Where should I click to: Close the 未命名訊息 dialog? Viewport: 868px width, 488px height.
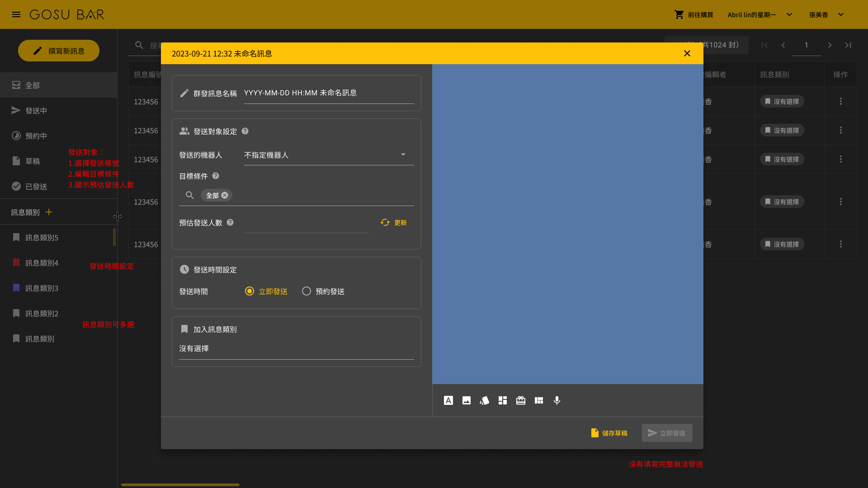click(687, 53)
